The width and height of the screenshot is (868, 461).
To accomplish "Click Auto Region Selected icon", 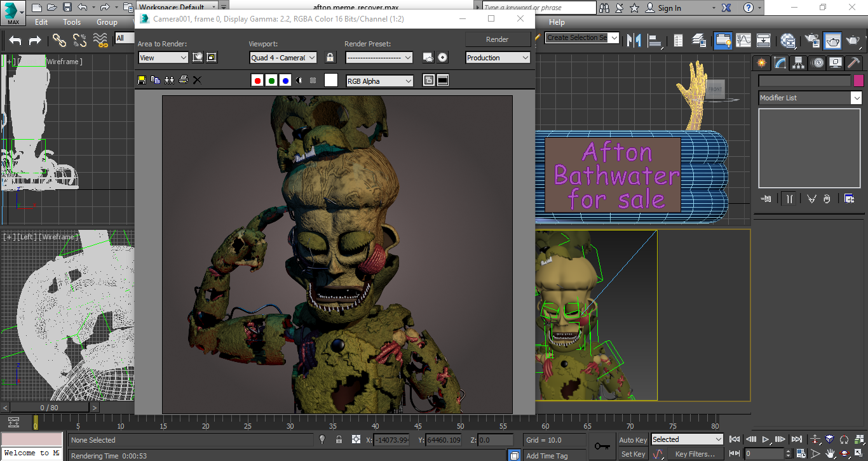I will click(212, 57).
